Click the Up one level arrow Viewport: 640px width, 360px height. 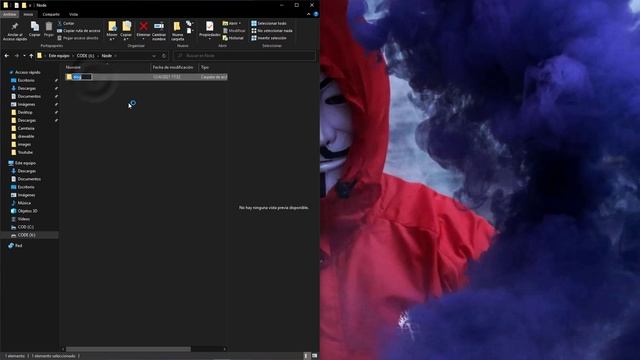coord(31,56)
